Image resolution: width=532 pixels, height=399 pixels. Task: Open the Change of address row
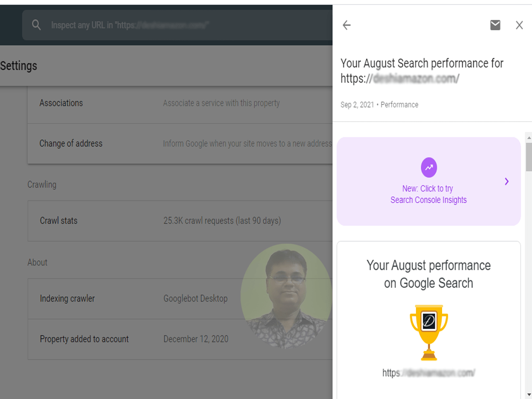pos(180,144)
